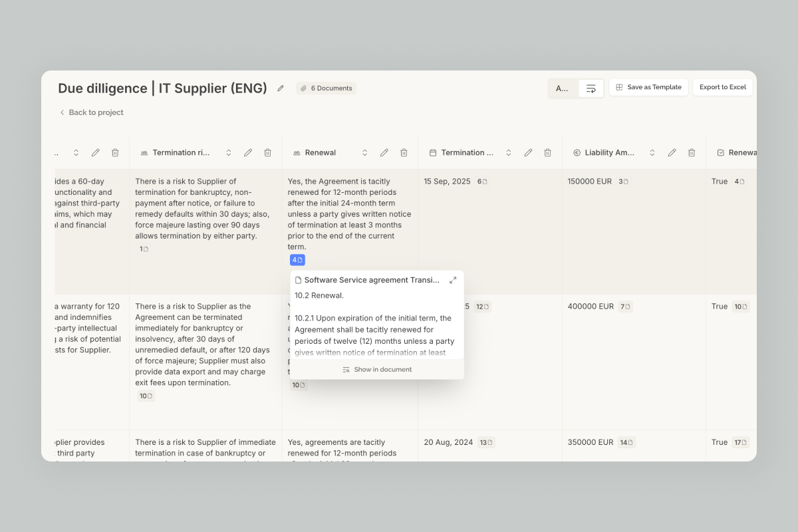Toggle the wrap text view icon
798x532 pixels.
point(591,88)
